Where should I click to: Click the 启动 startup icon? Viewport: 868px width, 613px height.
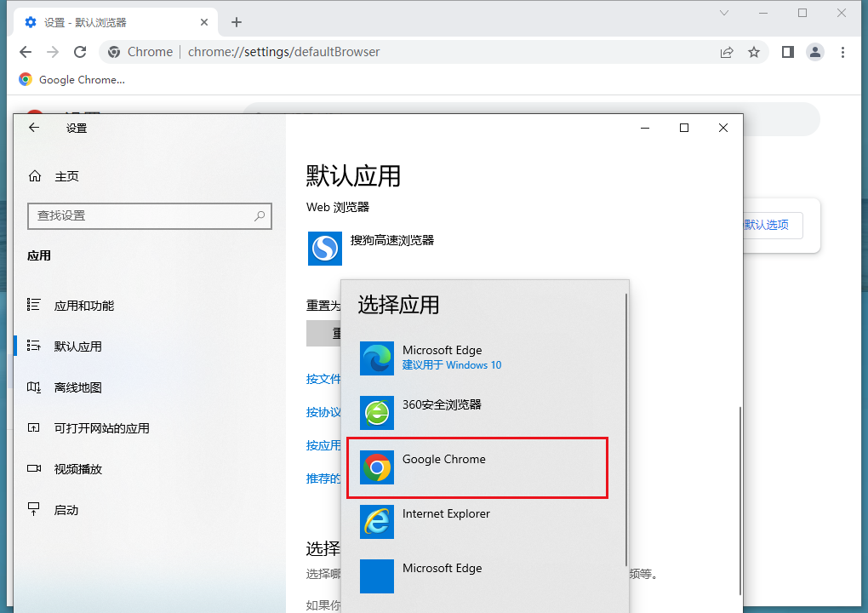point(34,509)
